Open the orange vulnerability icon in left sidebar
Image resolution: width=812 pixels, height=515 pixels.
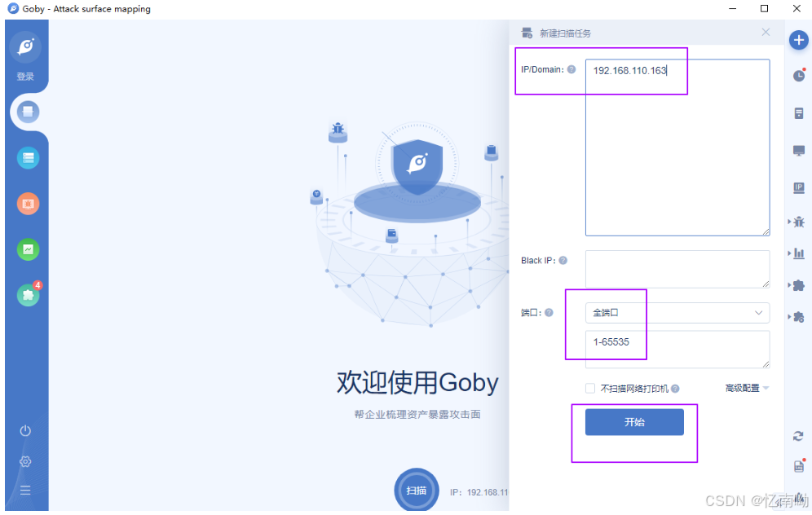tap(28, 204)
